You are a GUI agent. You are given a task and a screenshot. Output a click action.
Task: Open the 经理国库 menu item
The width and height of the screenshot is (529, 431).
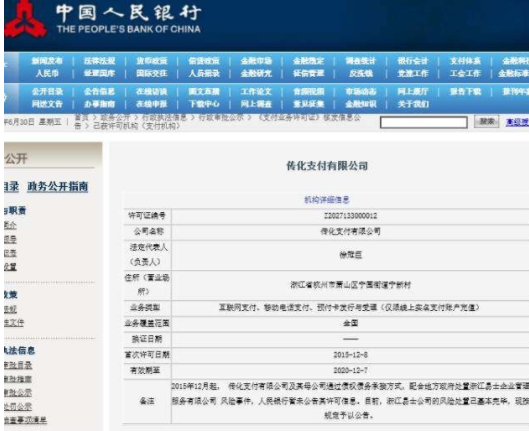tap(100, 73)
